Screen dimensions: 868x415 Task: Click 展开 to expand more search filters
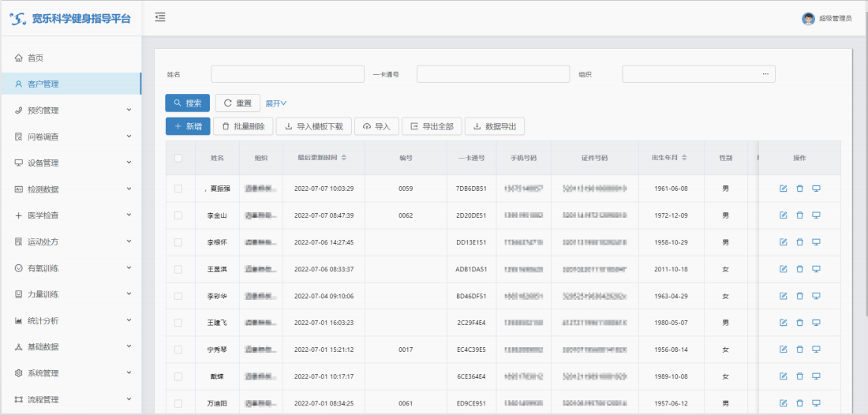click(275, 103)
